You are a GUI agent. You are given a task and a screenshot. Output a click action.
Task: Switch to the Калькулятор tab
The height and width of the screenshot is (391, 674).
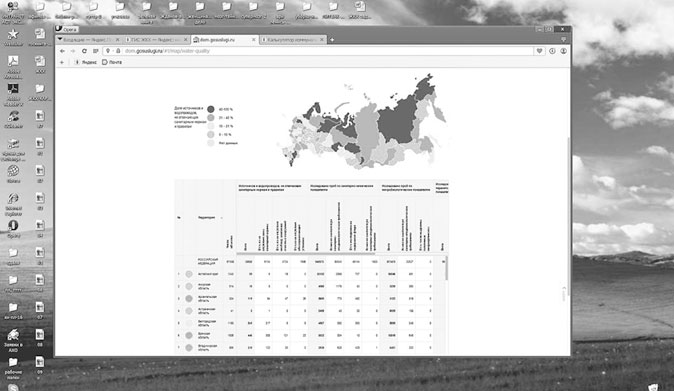(292, 40)
